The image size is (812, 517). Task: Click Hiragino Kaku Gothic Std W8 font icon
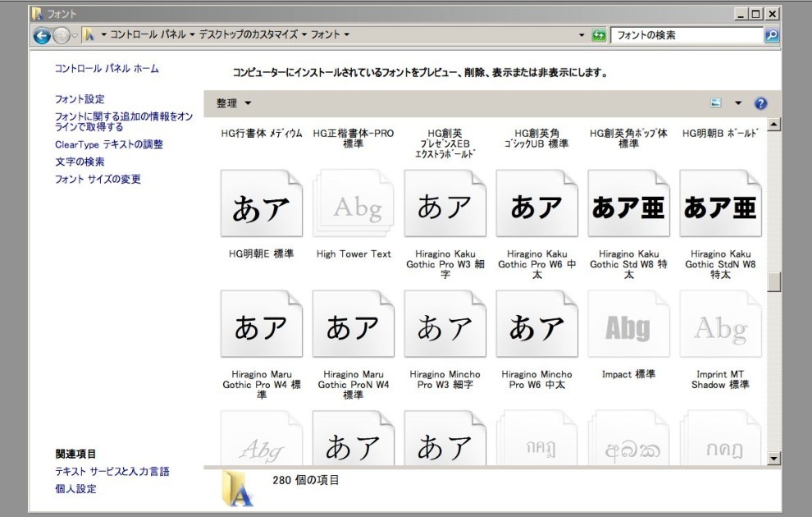click(x=629, y=204)
